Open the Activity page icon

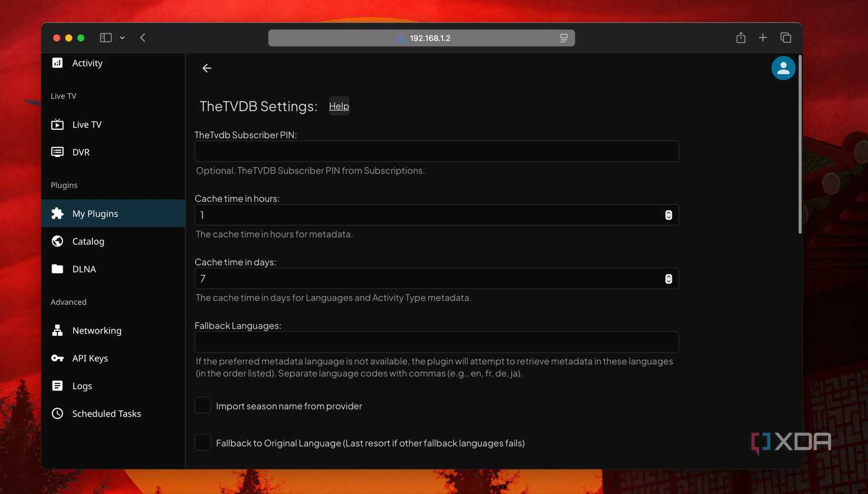tap(57, 63)
